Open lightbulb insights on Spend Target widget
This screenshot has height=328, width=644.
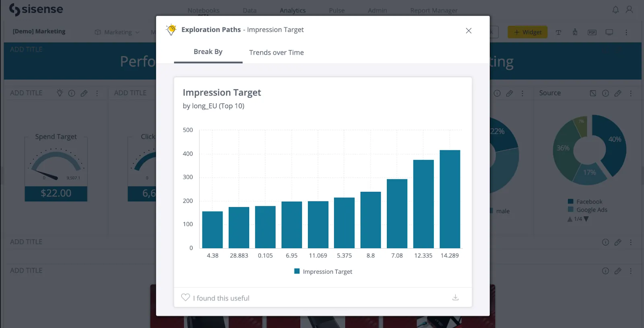click(x=60, y=93)
